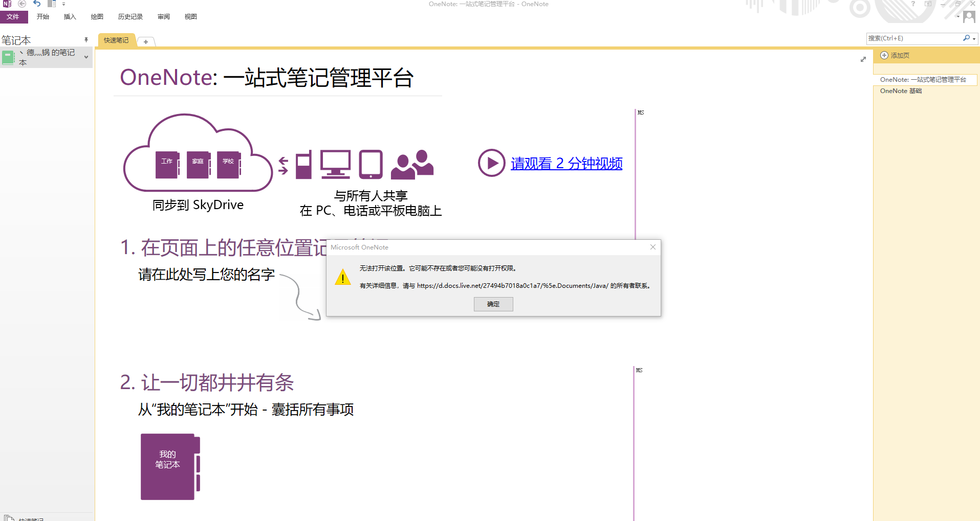Screen dimensions: 980x521
Task: Open the account dropdown arrow beside avatar
Action: pos(958,16)
